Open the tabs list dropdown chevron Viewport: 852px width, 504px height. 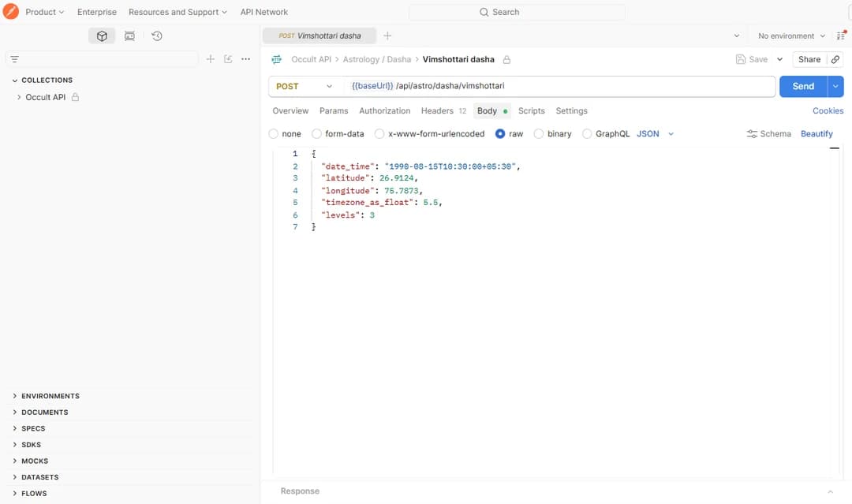click(737, 35)
